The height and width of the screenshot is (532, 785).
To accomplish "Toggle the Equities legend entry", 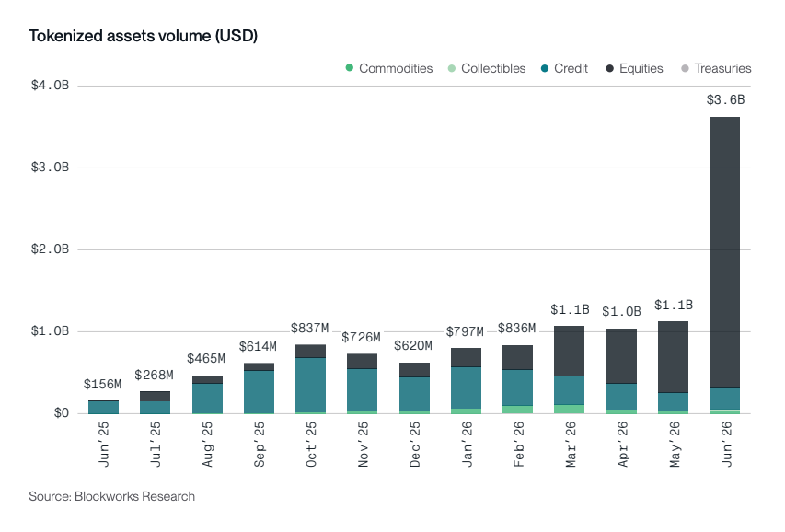I will 634,68.
